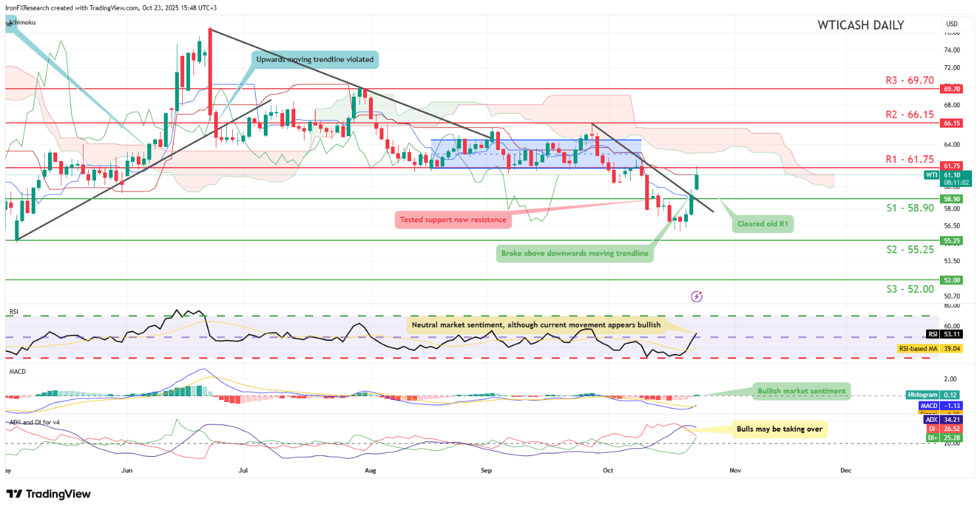Image resolution: width=980 pixels, height=510 pixels.
Task: Click the purple lightning event icon
Action: pyautogui.click(x=697, y=297)
